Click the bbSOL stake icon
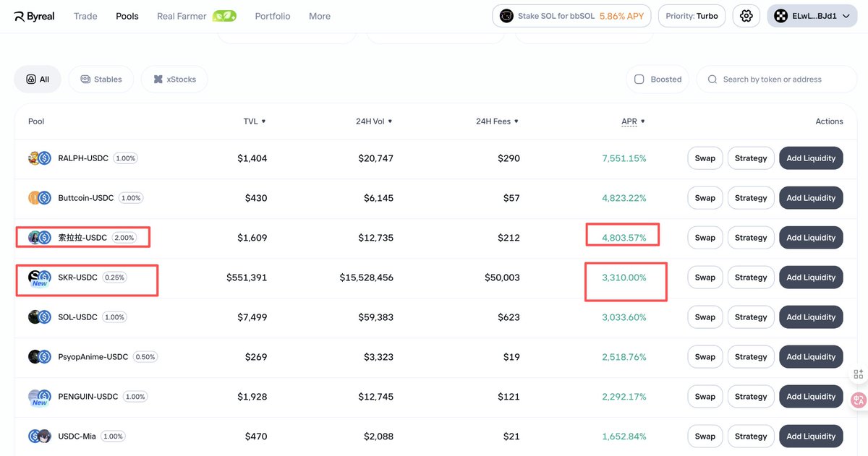This screenshot has width=868, height=456. click(506, 16)
